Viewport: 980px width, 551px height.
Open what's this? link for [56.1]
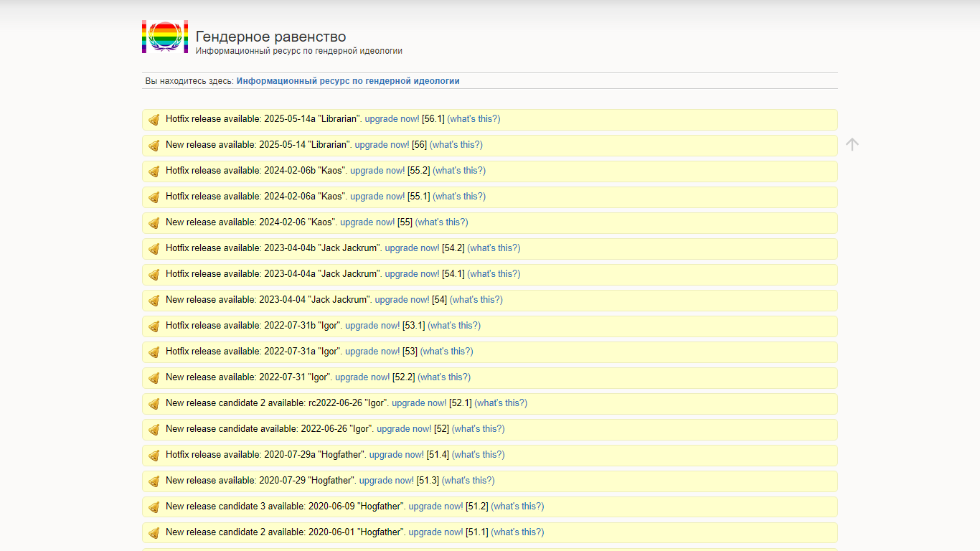[473, 119]
